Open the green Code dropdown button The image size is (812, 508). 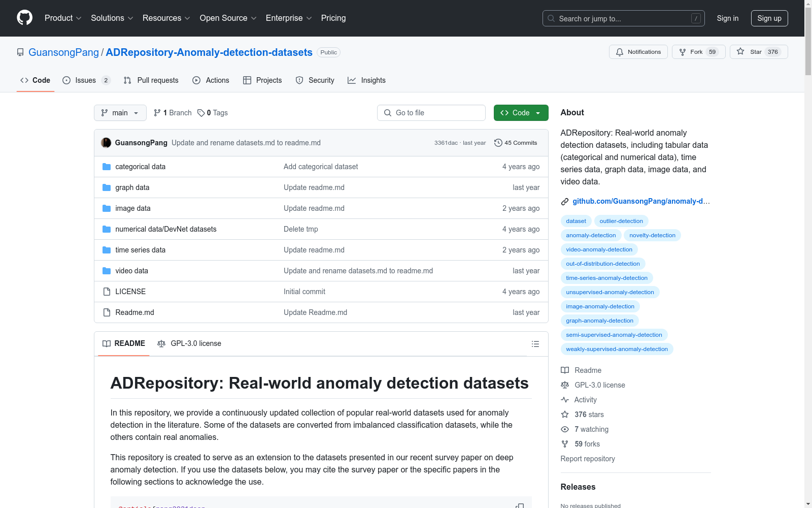click(521, 113)
